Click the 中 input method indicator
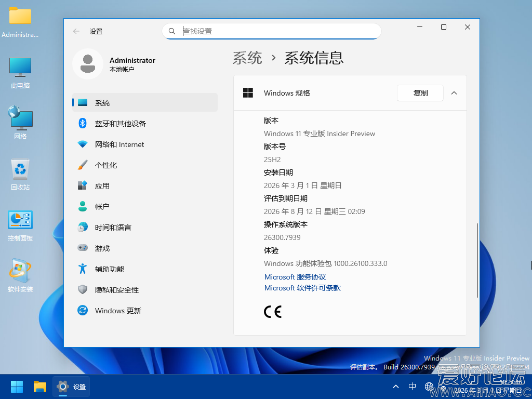This screenshot has width=532, height=399. (412, 387)
